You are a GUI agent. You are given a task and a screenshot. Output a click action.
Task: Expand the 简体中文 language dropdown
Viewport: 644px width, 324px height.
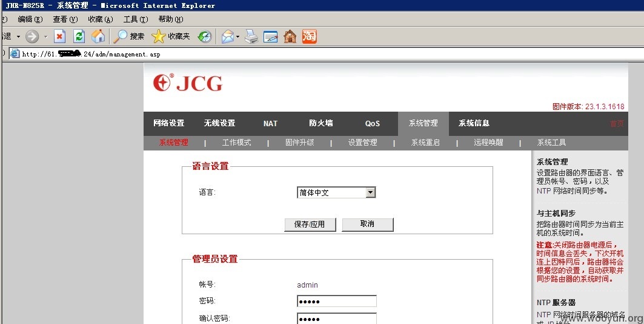[x=370, y=192]
